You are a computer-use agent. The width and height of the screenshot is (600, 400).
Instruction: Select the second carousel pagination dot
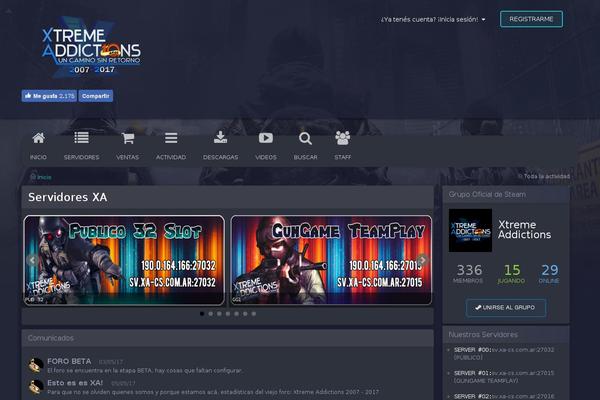[210, 313]
